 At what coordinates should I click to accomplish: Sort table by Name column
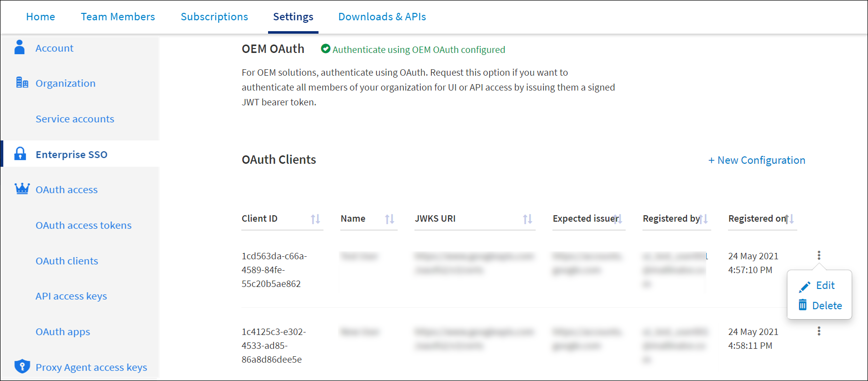[x=389, y=219]
